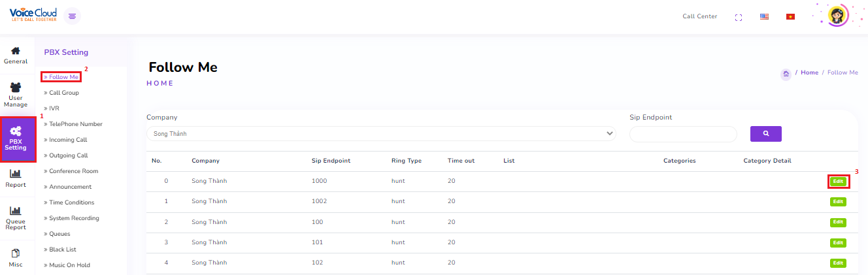Image resolution: width=868 pixels, height=275 pixels.
Task: Go to Time Conditions menu item
Action: (x=71, y=202)
